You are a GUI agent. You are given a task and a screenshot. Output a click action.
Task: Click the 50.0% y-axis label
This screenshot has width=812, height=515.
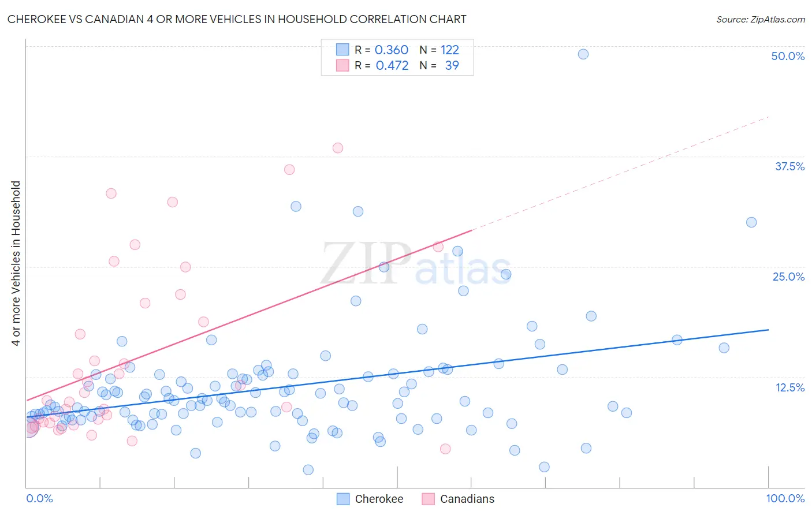788,56
